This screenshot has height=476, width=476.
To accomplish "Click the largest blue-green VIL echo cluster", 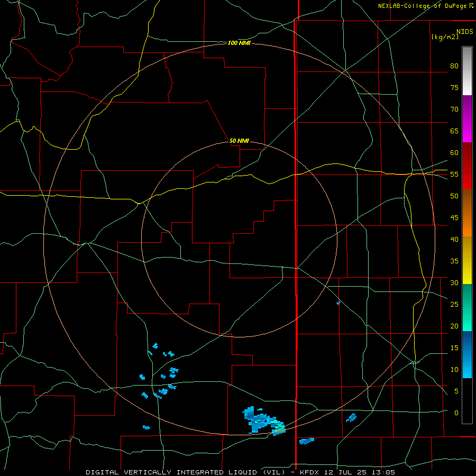I will (263, 420).
